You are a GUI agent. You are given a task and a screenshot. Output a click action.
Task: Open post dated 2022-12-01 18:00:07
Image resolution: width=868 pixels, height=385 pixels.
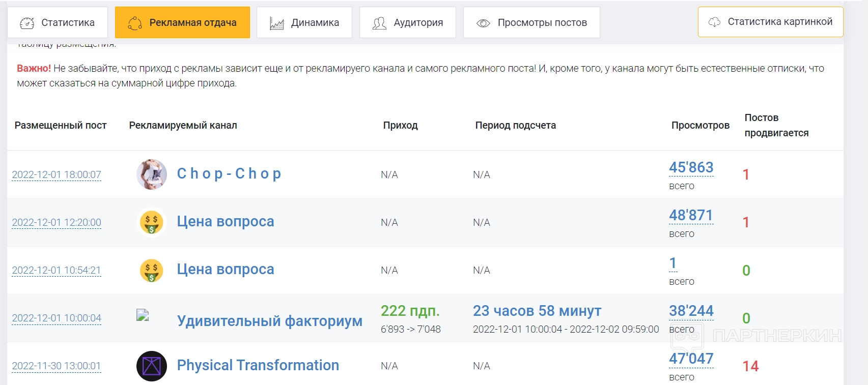tap(57, 175)
